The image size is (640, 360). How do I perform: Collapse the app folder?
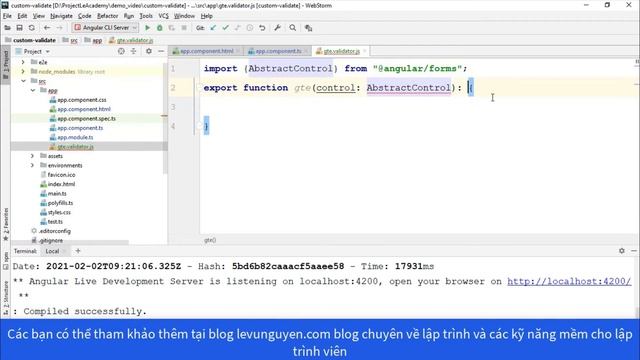pyautogui.click(x=33, y=90)
